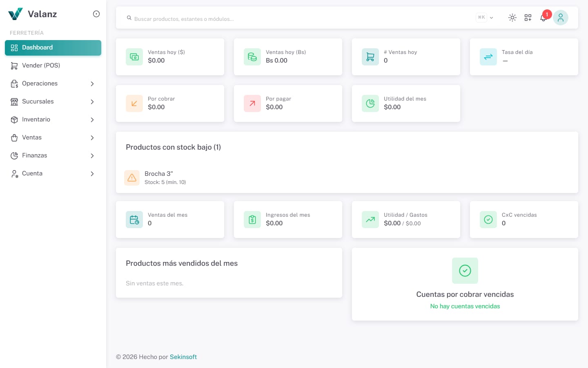The height and width of the screenshot is (368, 588).
Task: Open the ⌘K shortcut dropdown
Action: pyautogui.click(x=485, y=18)
